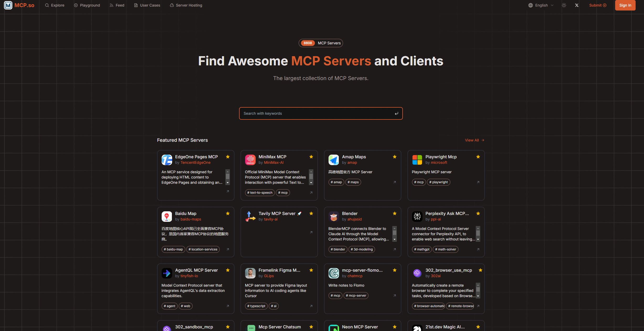Click the Playwright Mcp Microsoft logo
The height and width of the screenshot is (331, 644).
click(x=417, y=160)
